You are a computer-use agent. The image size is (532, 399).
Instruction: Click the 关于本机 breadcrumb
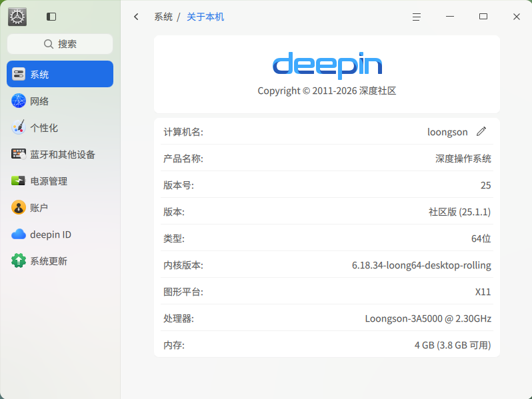coord(205,17)
